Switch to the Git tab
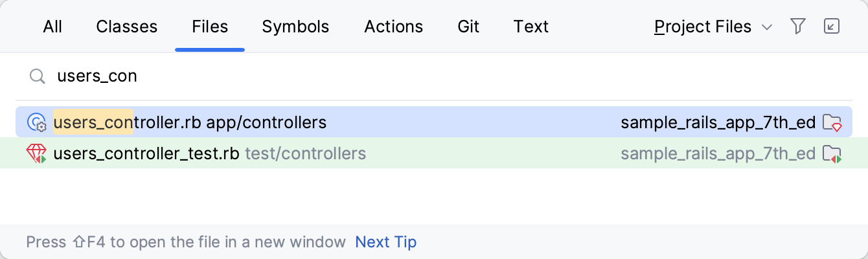868x259 pixels. pos(468,27)
